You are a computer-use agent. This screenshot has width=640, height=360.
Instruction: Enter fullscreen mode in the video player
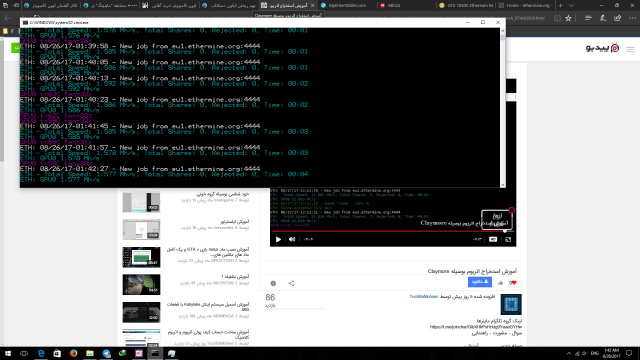508,240
